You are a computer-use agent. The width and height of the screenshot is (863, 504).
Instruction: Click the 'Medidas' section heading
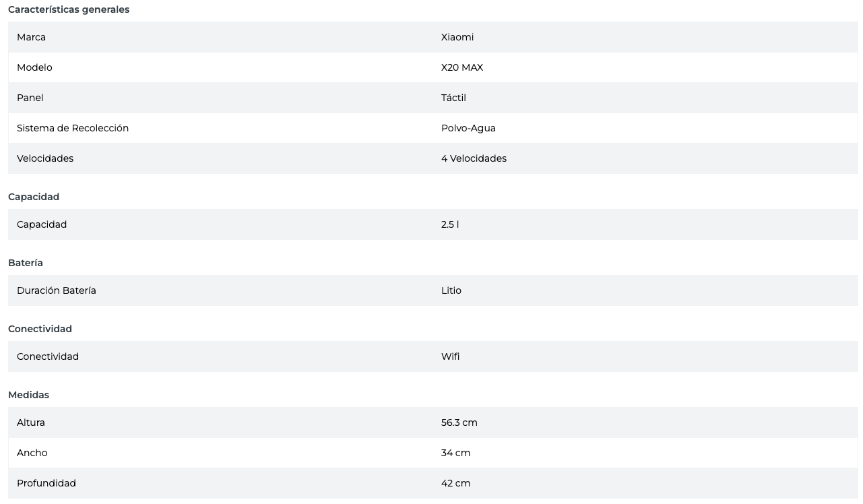point(28,395)
